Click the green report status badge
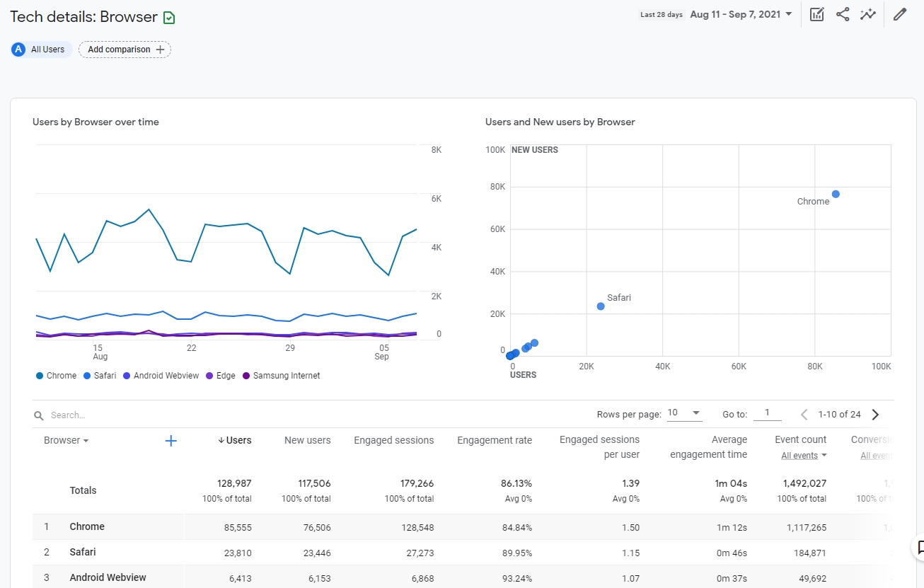 point(169,18)
